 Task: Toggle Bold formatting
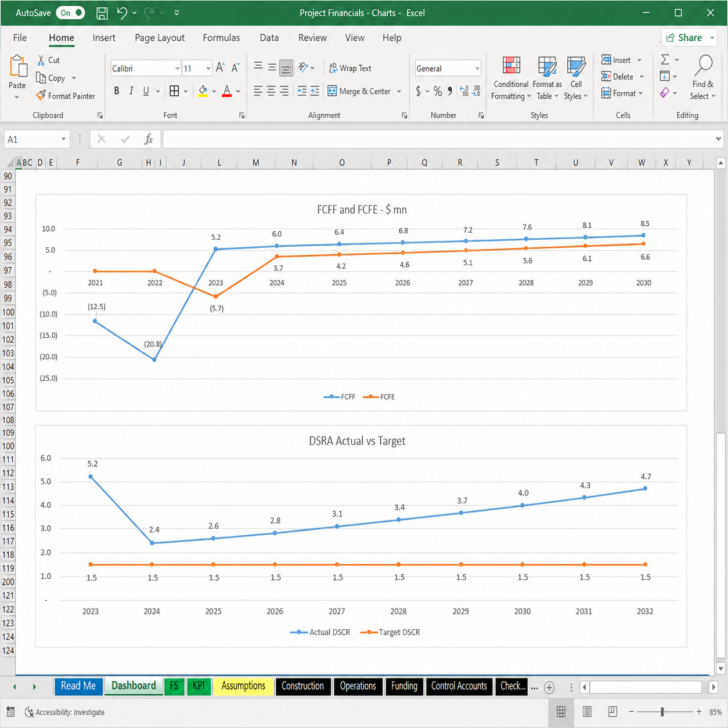pyautogui.click(x=117, y=91)
